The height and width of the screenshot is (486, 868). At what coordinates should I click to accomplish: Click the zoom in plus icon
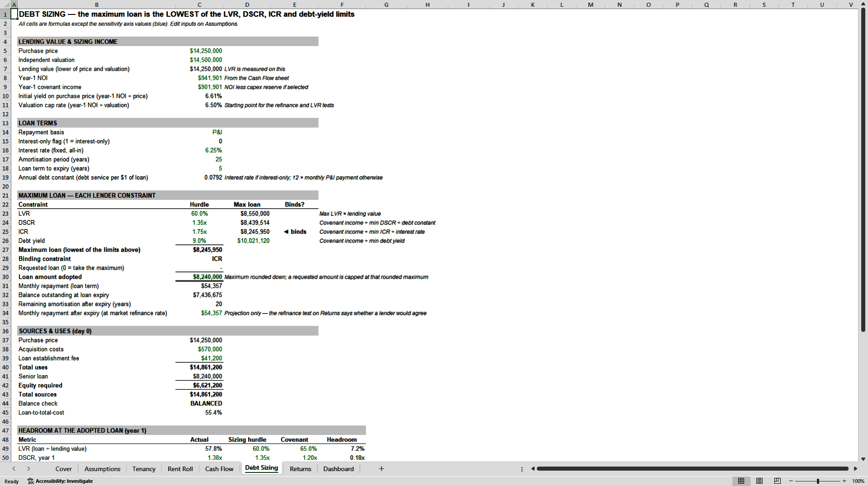coord(844,481)
